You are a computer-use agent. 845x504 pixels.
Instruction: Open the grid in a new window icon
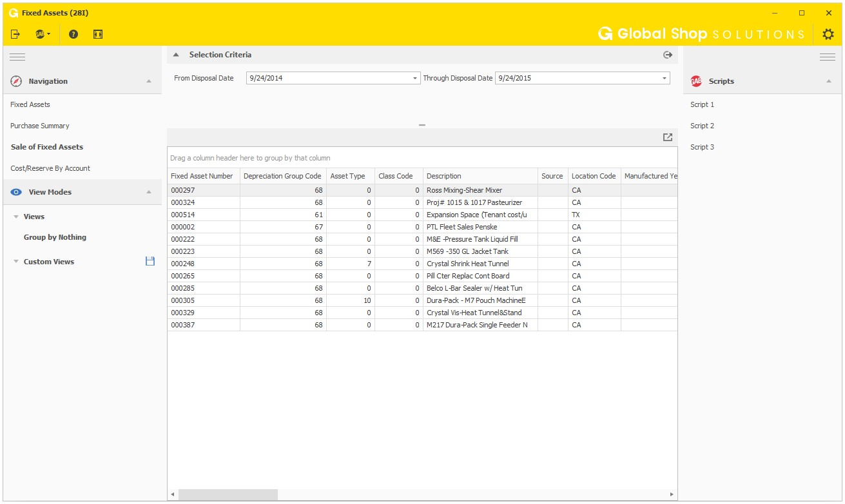point(668,137)
